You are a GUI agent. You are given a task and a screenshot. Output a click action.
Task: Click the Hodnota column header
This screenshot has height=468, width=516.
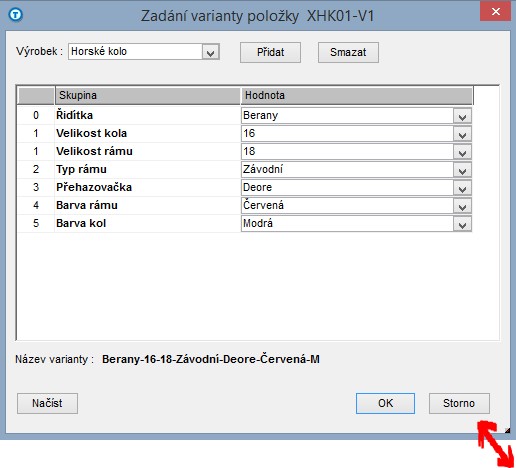[x=357, y=96]
